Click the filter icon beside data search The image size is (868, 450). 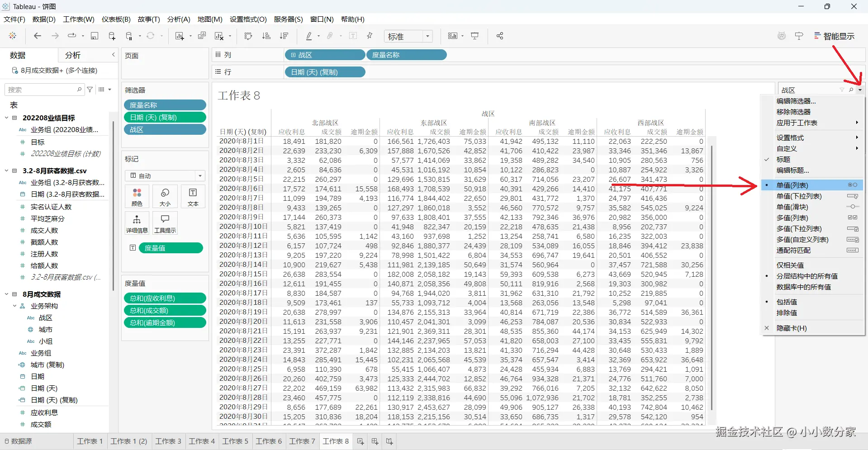pyautogui.click(x=90, y=90)
